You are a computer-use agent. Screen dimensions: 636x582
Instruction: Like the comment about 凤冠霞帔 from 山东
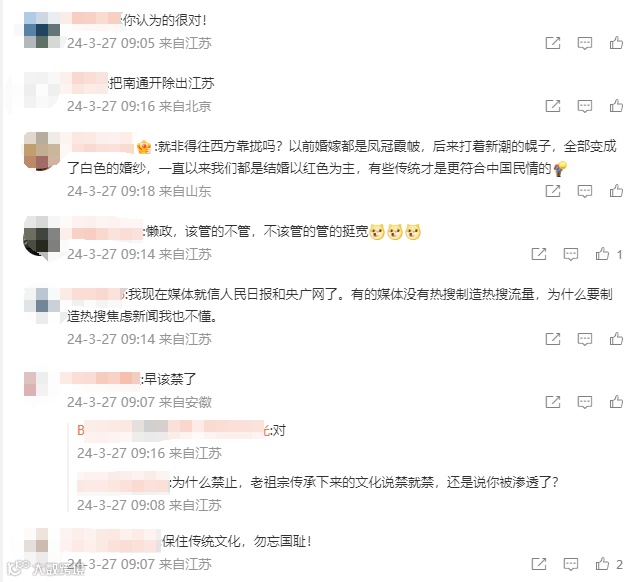coord(616,191)
